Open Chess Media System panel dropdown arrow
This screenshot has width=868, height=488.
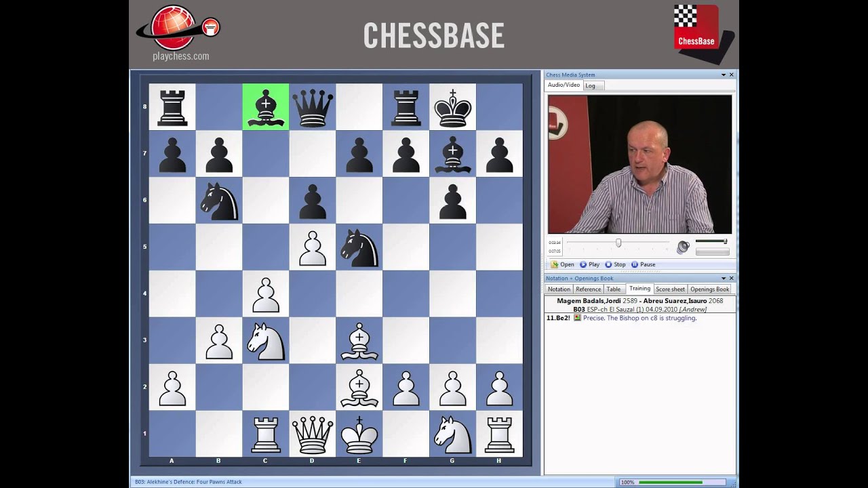(724, 75)
